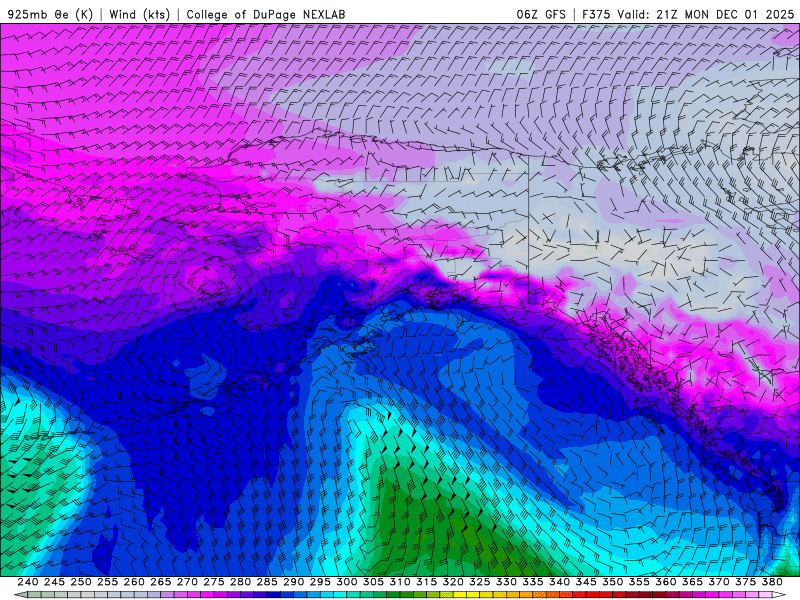The height and width of the screenshot is (600, 800).
Task: Click the 265 scale label
Action: (160, 582)
